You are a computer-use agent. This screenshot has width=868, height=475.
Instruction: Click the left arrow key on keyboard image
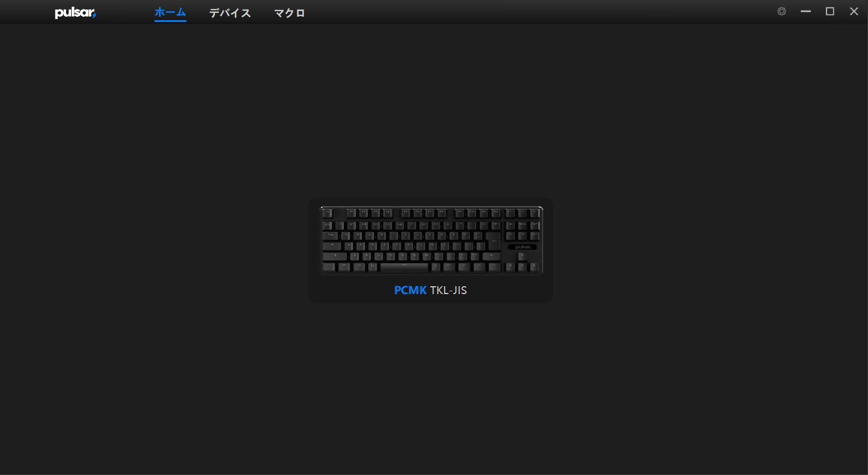pos(510,267)
